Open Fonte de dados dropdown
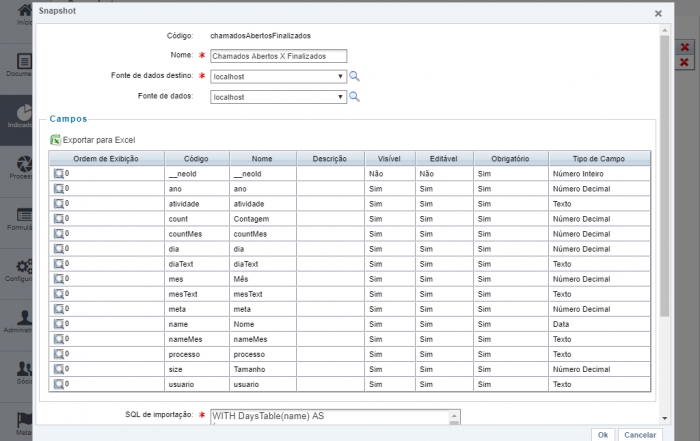 tap(279, 97)
